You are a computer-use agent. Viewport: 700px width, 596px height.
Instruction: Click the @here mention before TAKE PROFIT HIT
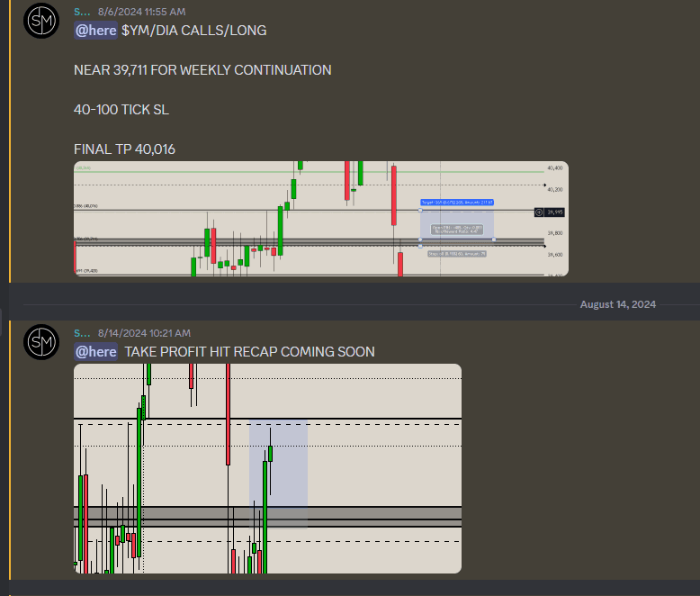(95, 352)
